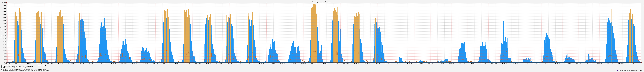The image size is (644, 72).
Task: Click the 'bits per second' y-axis title
Action: [x=1, y=33]
